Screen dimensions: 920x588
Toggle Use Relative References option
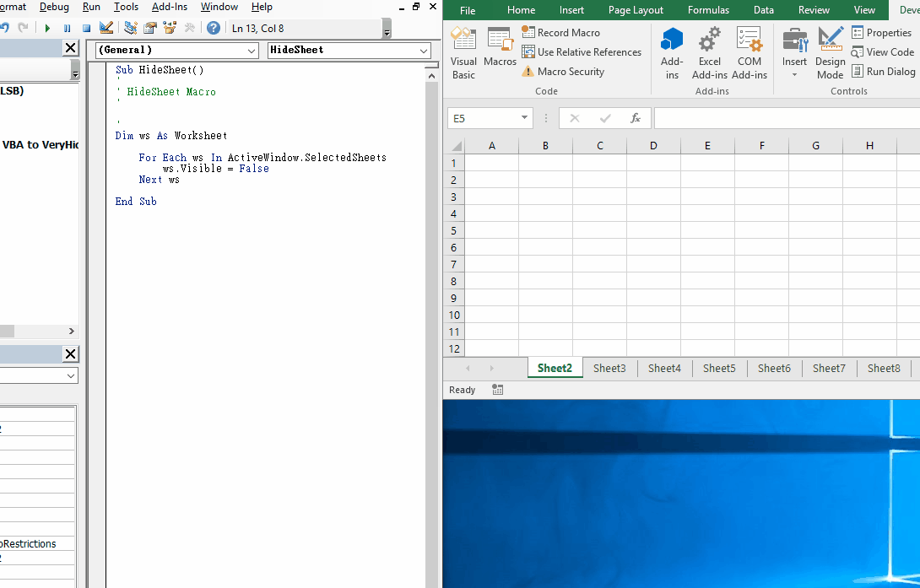582,52
